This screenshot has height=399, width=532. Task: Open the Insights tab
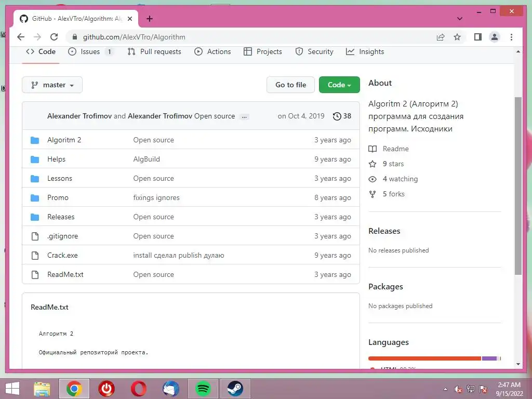[x=365, y=51]
